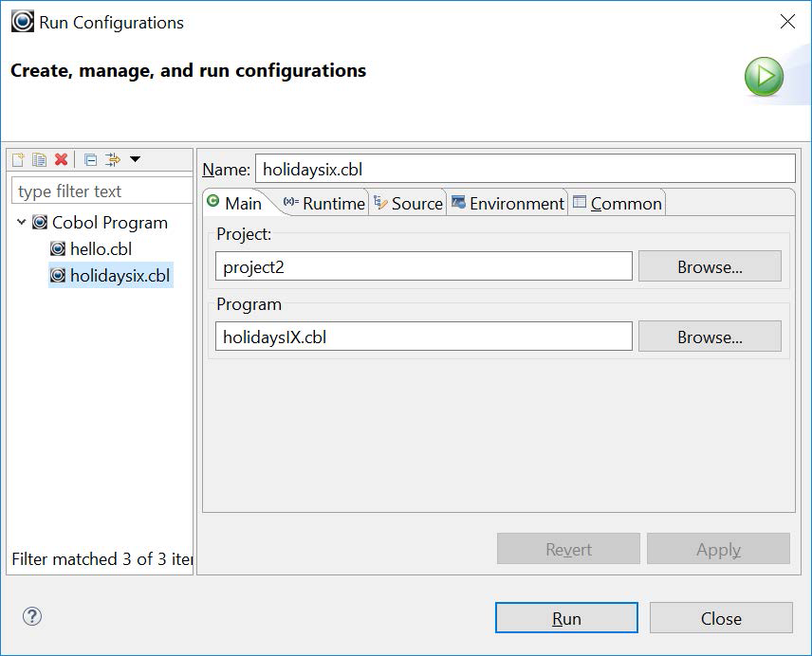Collapse the Cobol Program tree node
Screen dimensions: 812x656
point(22,223)
